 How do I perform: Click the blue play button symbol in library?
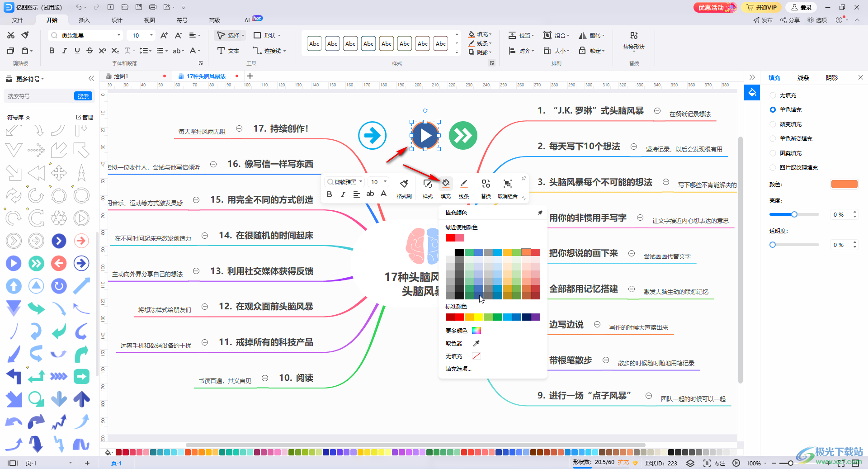(14, 263)
